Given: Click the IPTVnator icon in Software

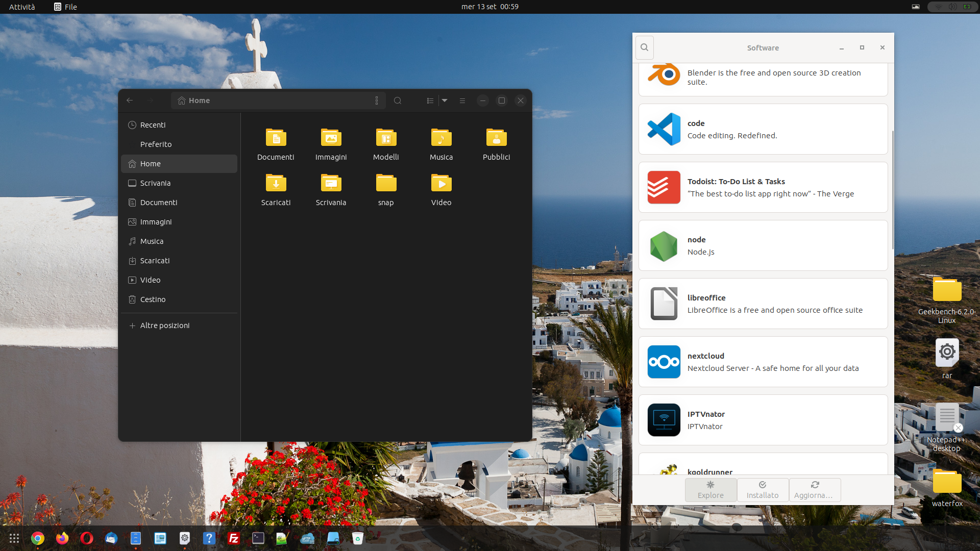Looking at the screenshot, I should [664, 420].
